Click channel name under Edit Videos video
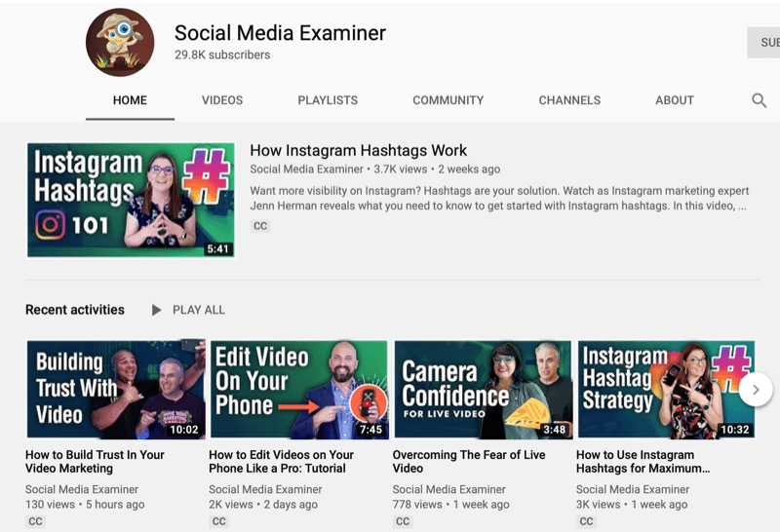The image size is (780, 532). [265, 489]
